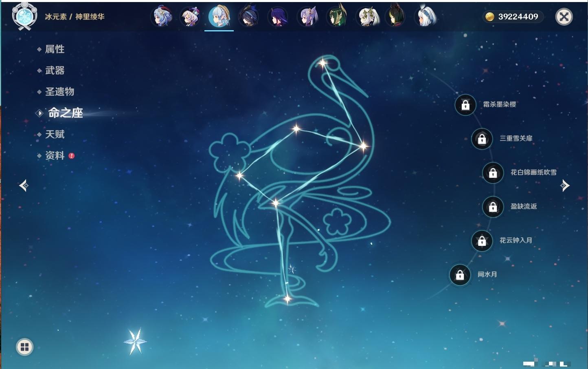Screen dimensions: 588x369
Task: Select the lilac twin-bun avatar
Action: (307, 17)
